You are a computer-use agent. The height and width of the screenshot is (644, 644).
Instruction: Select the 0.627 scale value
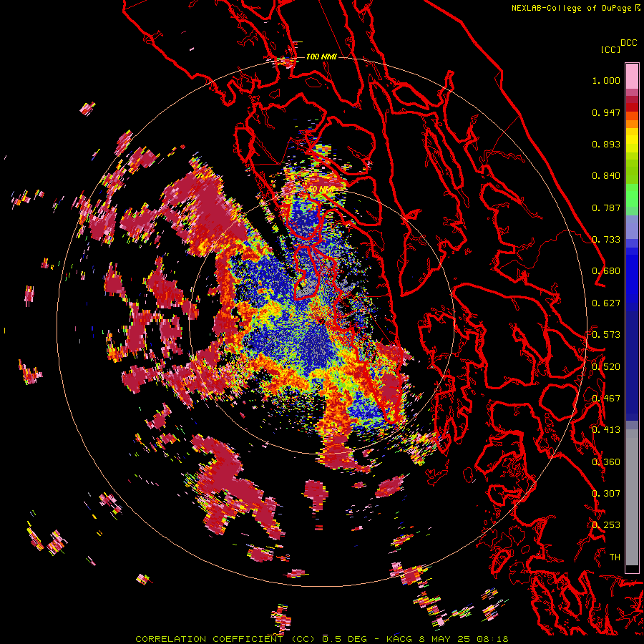click(606, 303)
